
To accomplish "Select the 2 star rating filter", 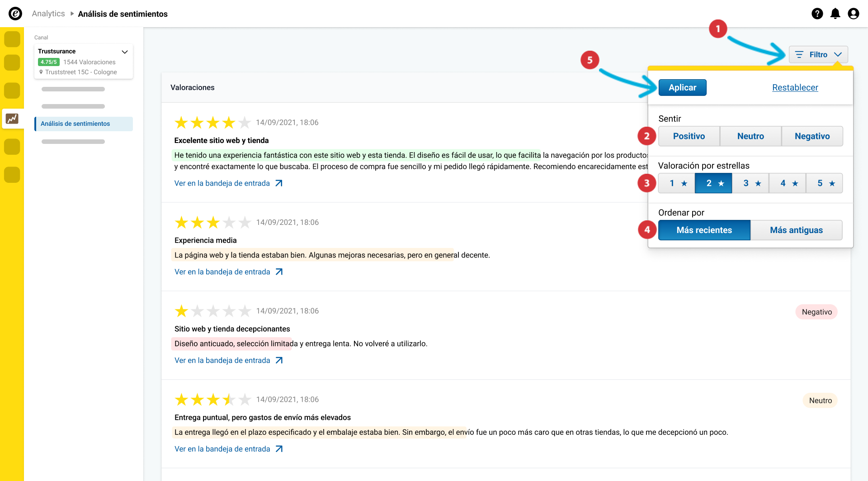I will [713, 183].
